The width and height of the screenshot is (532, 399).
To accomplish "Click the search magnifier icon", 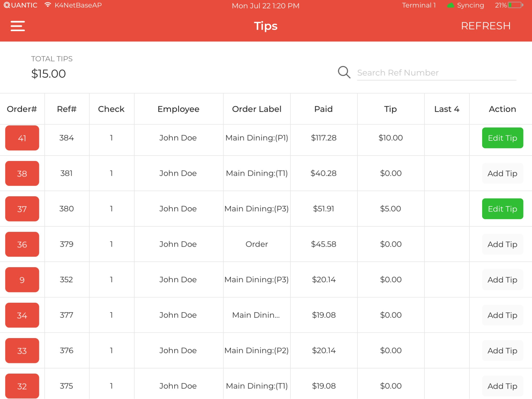I will pyautogui.click(x=344, y=72).
